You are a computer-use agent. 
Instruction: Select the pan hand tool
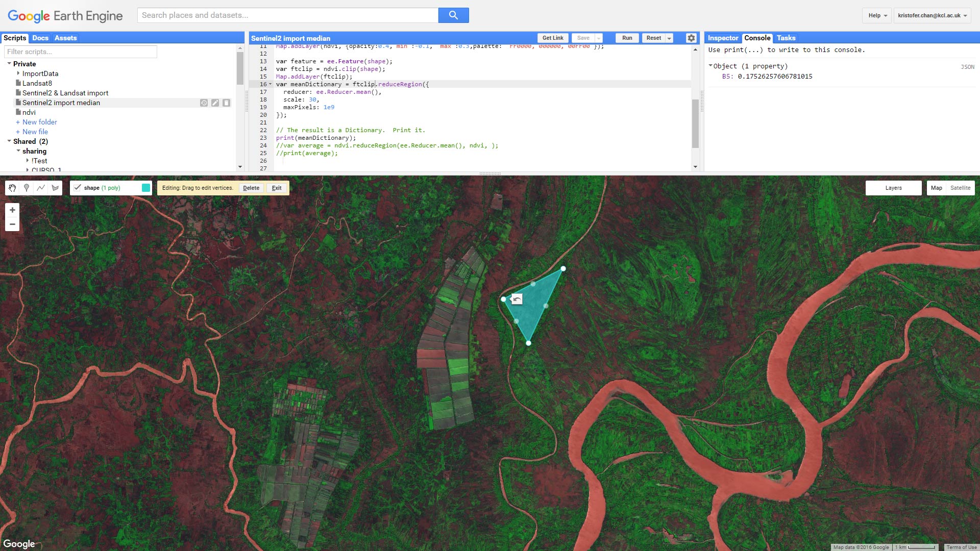[x=12, y=188]
